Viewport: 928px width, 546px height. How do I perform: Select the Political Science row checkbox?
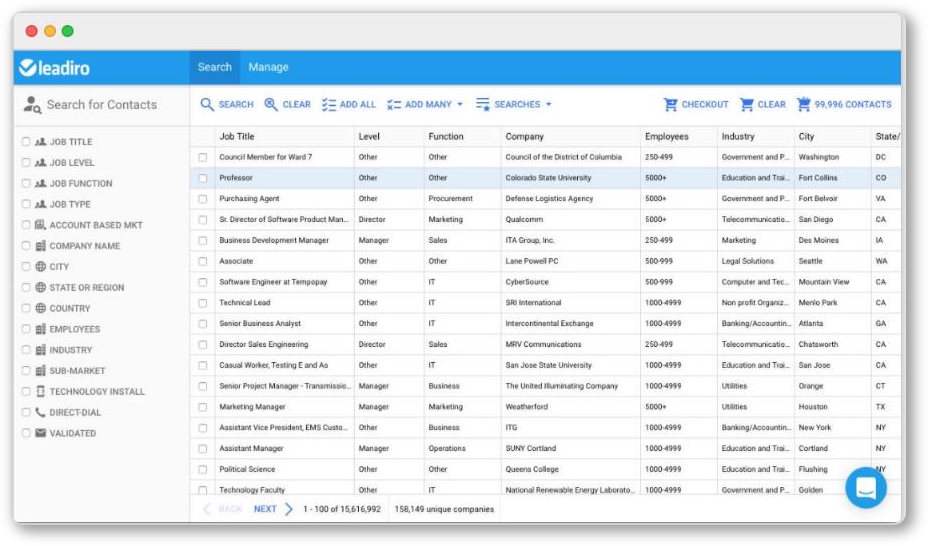(x=202, y=470)
